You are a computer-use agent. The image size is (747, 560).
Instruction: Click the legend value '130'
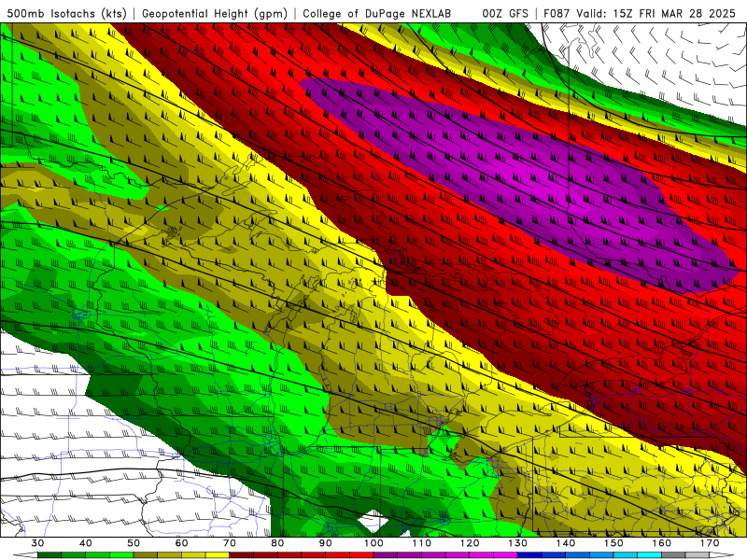click(518, 543)
